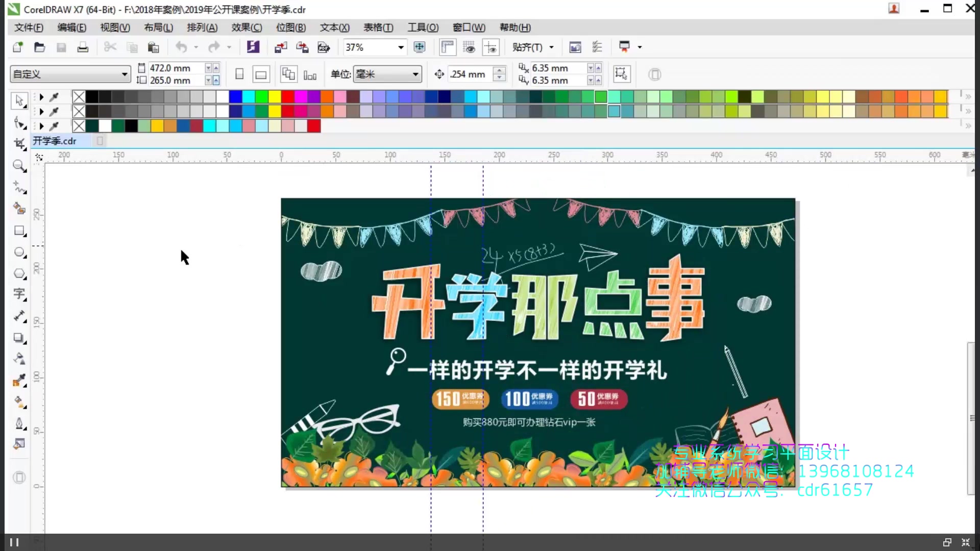The width and height of the screenshot is (980, 551).
Task: Select the red swatch in the color palette
Action: point(287,96)
